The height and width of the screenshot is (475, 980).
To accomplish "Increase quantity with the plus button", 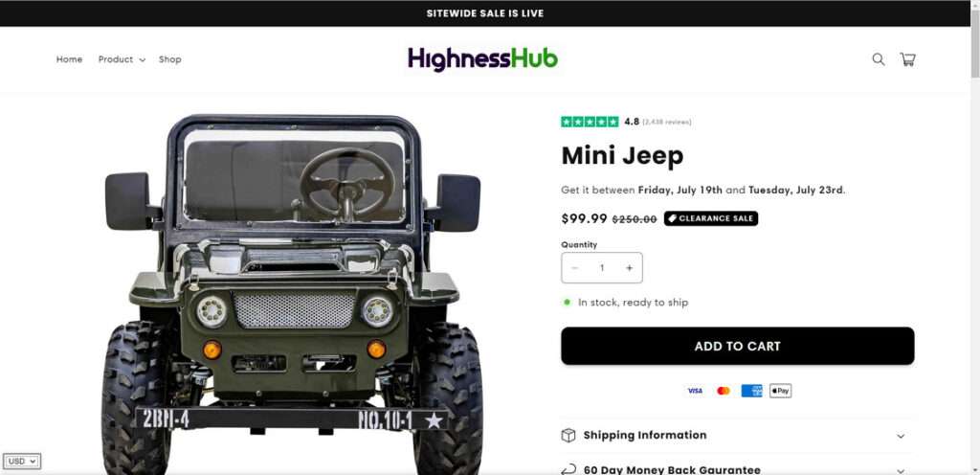I will coord(630,268).
